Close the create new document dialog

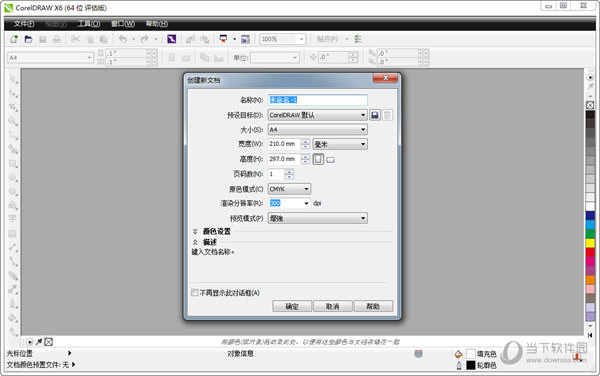(x=385, y=78)
